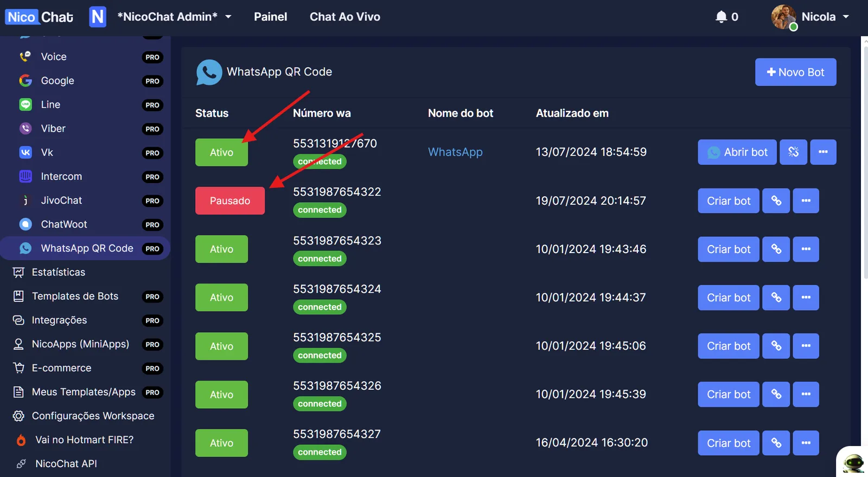
Task: Open the Estatísticas chart icon
Action: click(18, 272)
